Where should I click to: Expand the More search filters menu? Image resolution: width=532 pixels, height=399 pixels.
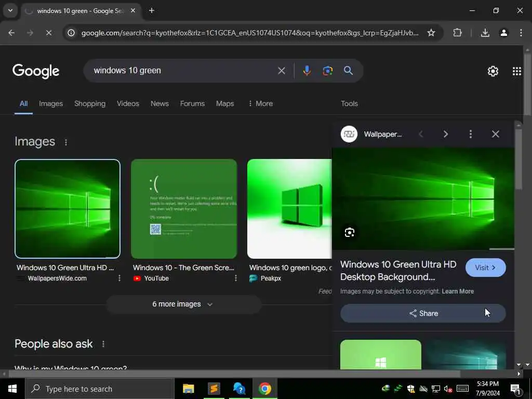pyautogui.click(x=261, y=104)
